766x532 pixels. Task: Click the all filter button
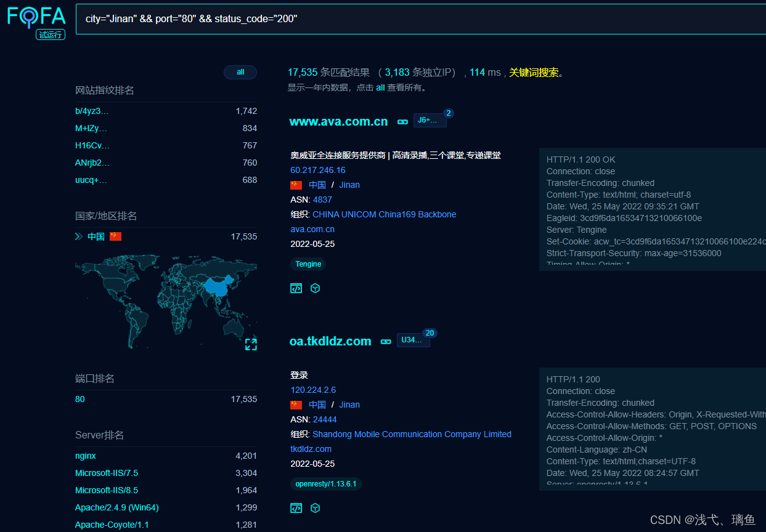pyautogui.click(x=240, y=72)
